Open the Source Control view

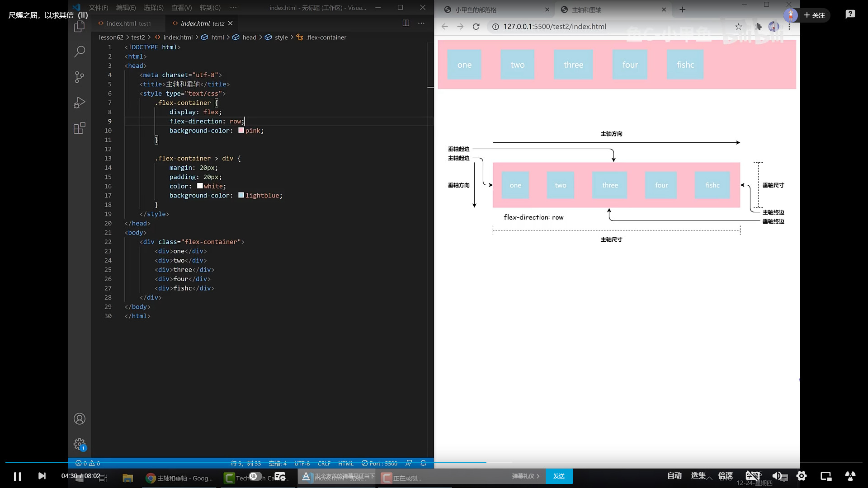[80, 77]
